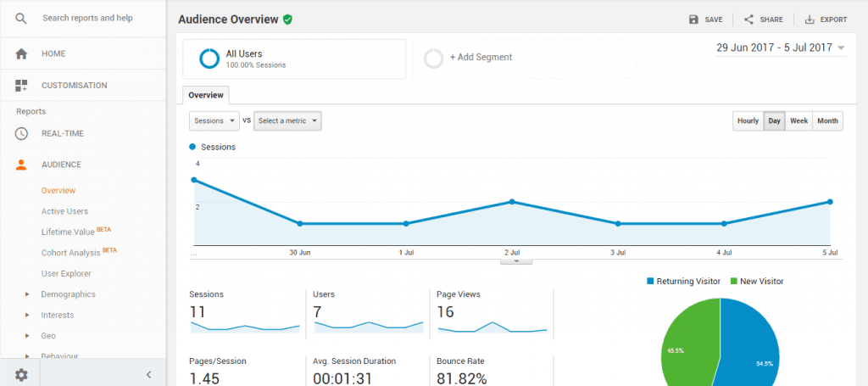The height and width of the screenshot is (386, 868).
Task: Click the All Users blue segment ring
Action: pos(210,59)
